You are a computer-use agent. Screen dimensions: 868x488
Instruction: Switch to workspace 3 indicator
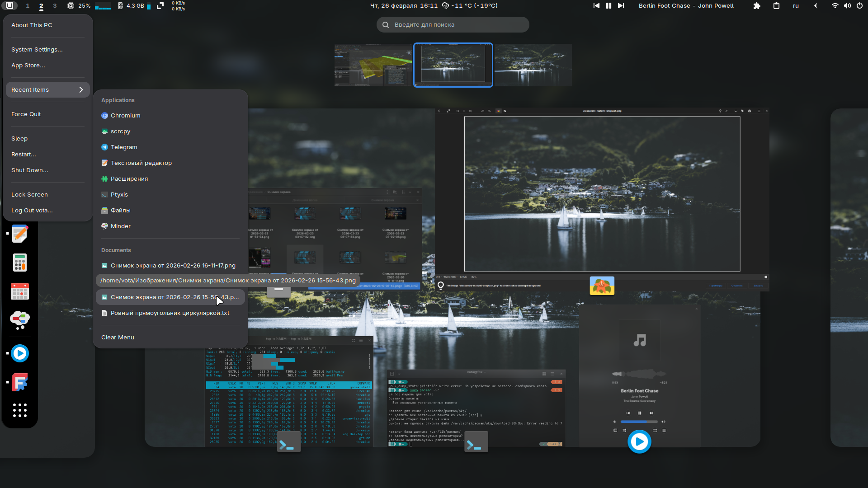point(55,6)
